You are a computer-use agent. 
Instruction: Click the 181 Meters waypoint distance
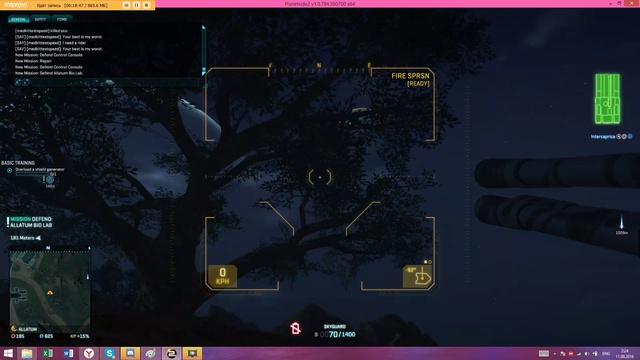(x=25, y=238)
